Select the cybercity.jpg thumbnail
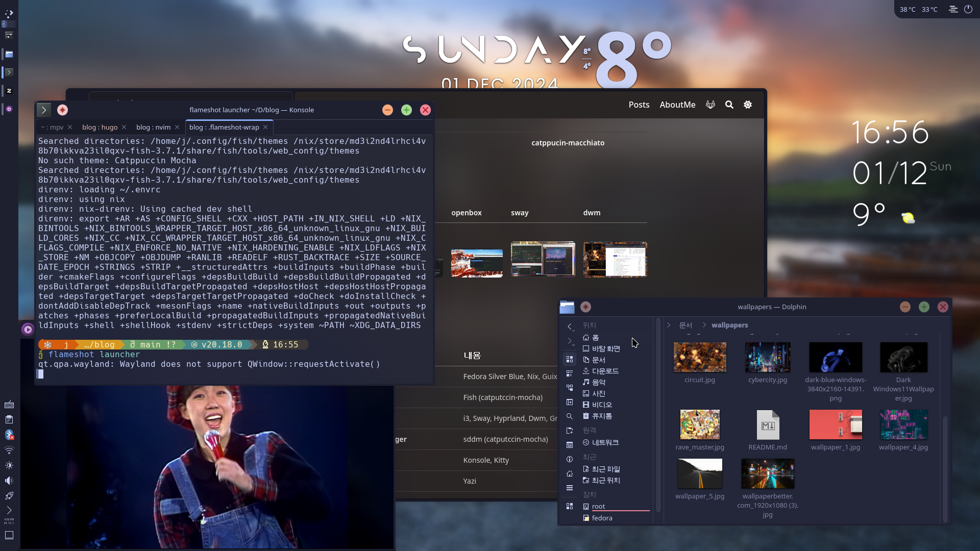The height and width of the screenshot is (551, 980). [x=767, y=357]
